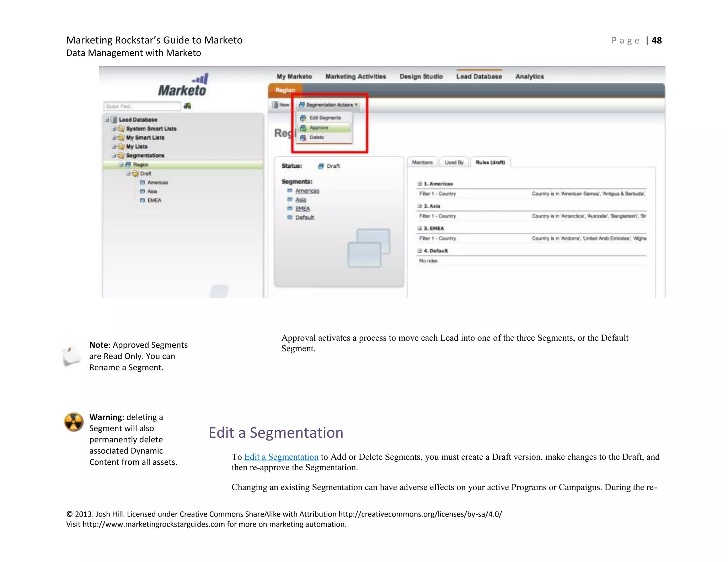Choose Approve from the actions menu
The height and width of the screenshot is (562, 728).
(319, 128)
